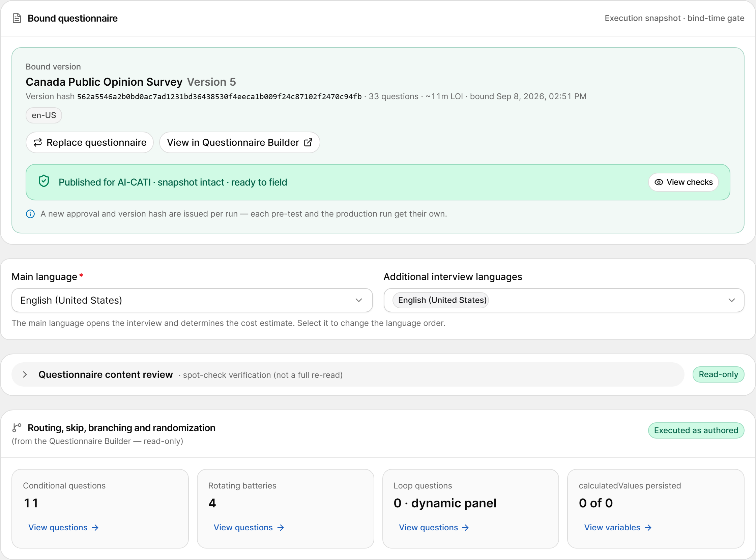The height and width of the screenshot is (560, 756).
Task: Click the Rotating batteries count 4
Action: (x=212, y=503)
